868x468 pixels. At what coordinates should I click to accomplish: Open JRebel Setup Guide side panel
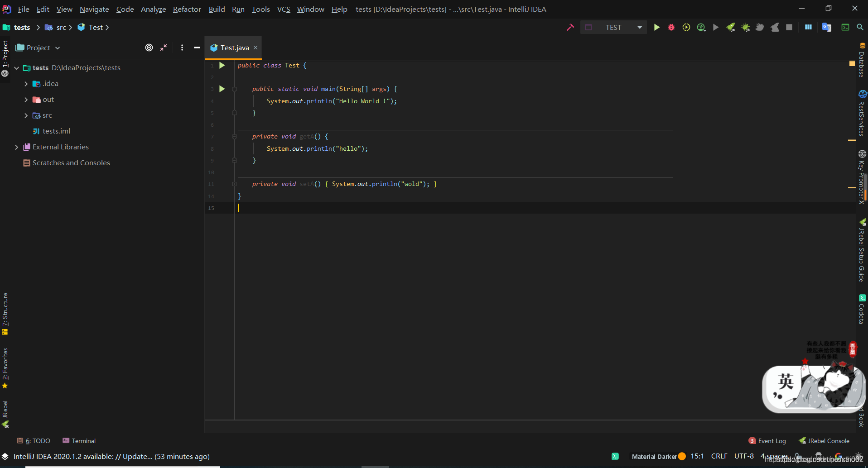coord(862,250)
